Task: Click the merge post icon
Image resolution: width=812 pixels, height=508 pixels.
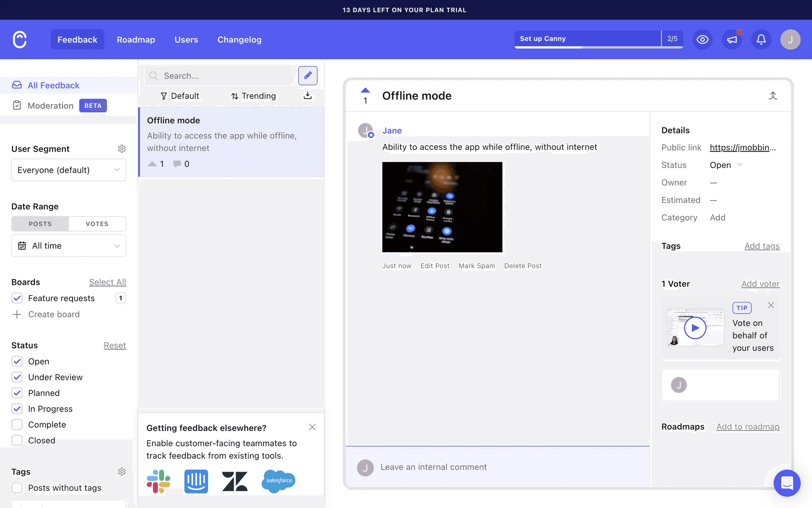Action: (x=773, y=96)
